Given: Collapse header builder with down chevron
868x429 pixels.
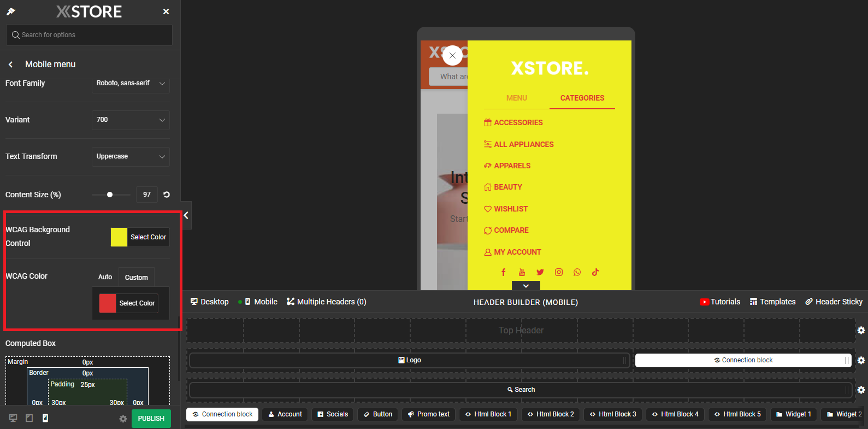Looking at the screenshot, I should 525,286.
